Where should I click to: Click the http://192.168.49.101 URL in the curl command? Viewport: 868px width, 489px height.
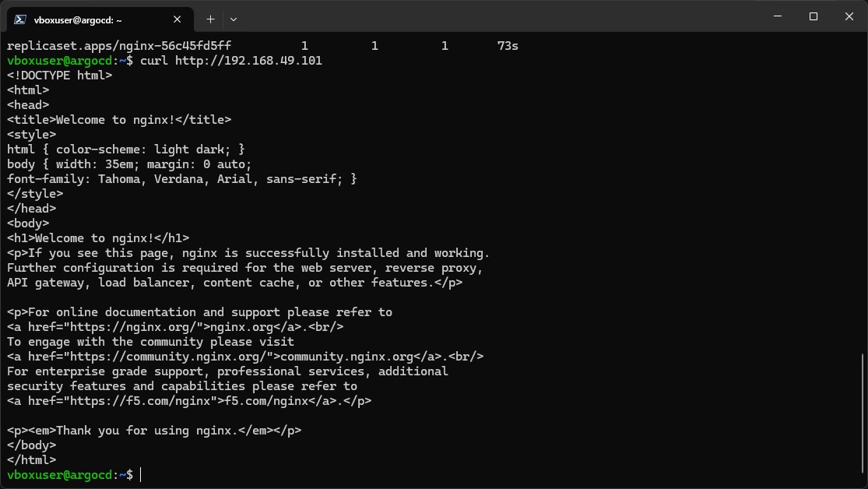pos(248,61)
